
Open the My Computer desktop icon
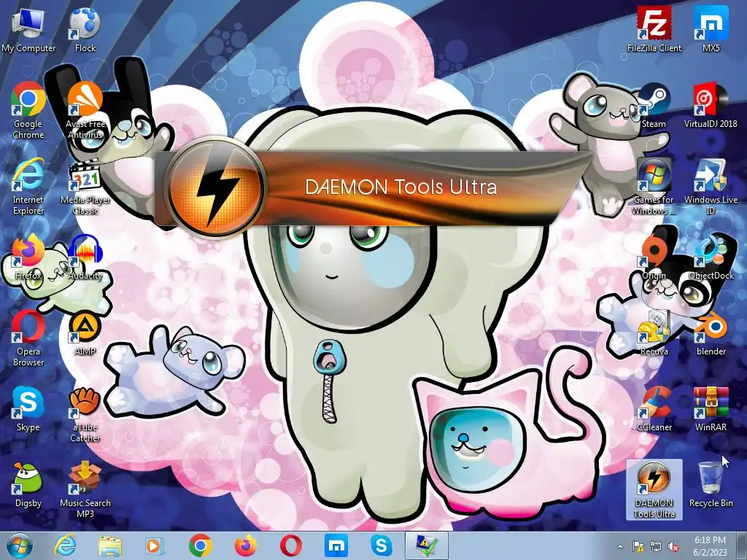(x=28, y=30)
